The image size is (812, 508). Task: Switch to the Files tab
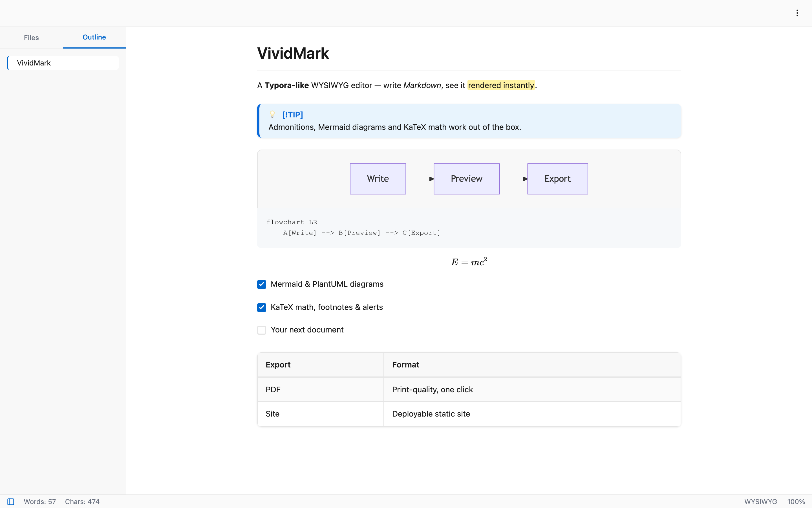[32, 38]
